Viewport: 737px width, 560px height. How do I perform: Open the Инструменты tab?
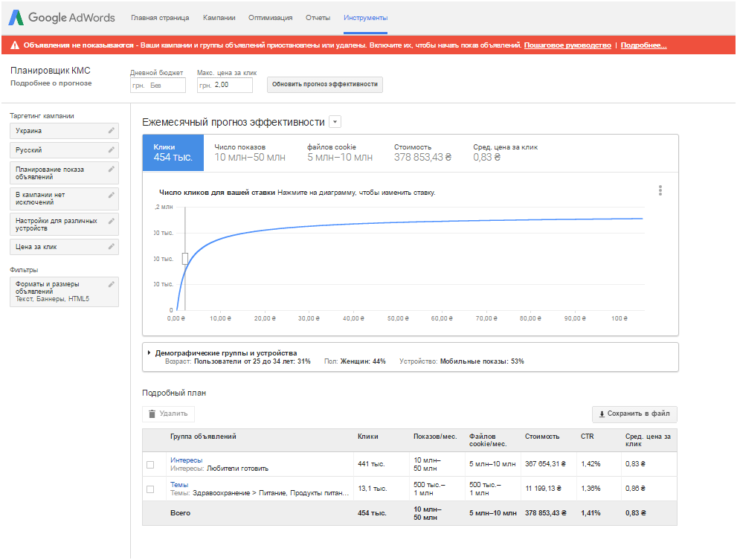click(366, 18)
